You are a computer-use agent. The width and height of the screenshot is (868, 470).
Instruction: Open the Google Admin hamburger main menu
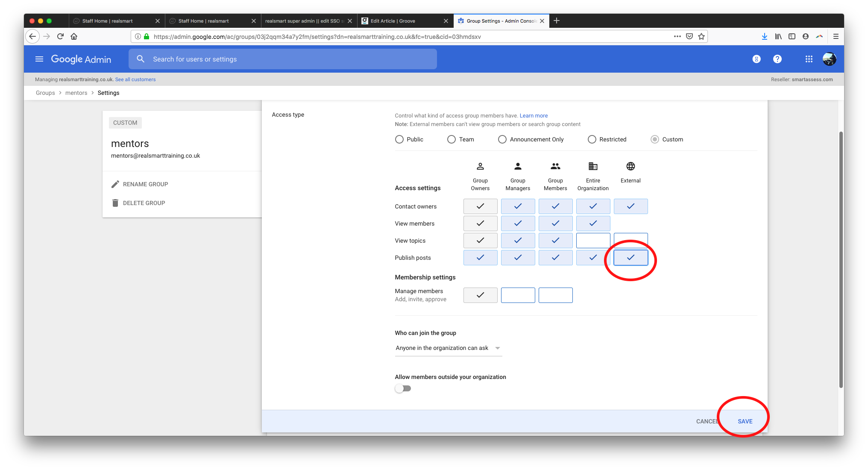(x=39, y=59)
